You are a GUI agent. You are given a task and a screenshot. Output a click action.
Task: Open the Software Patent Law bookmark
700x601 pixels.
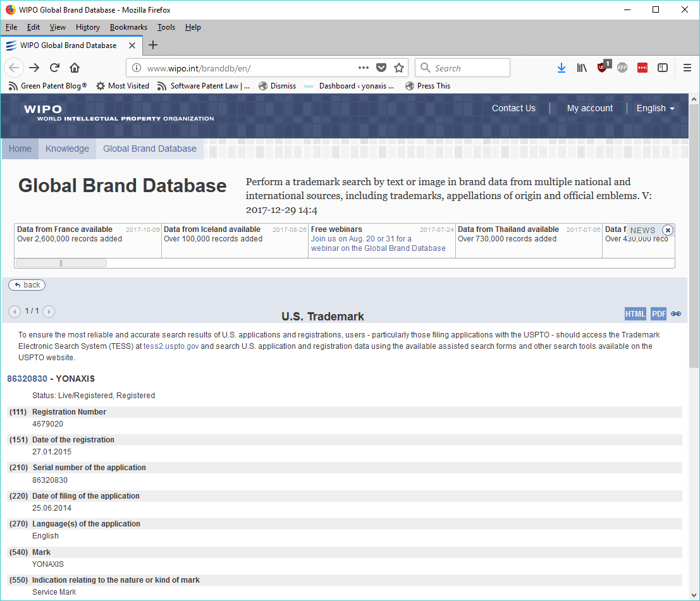pos(204,86)
